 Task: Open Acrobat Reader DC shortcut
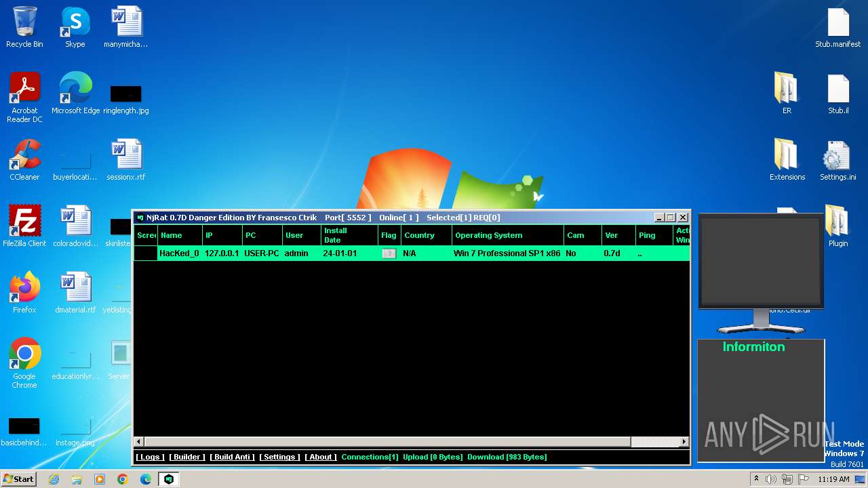click(24, 98)
